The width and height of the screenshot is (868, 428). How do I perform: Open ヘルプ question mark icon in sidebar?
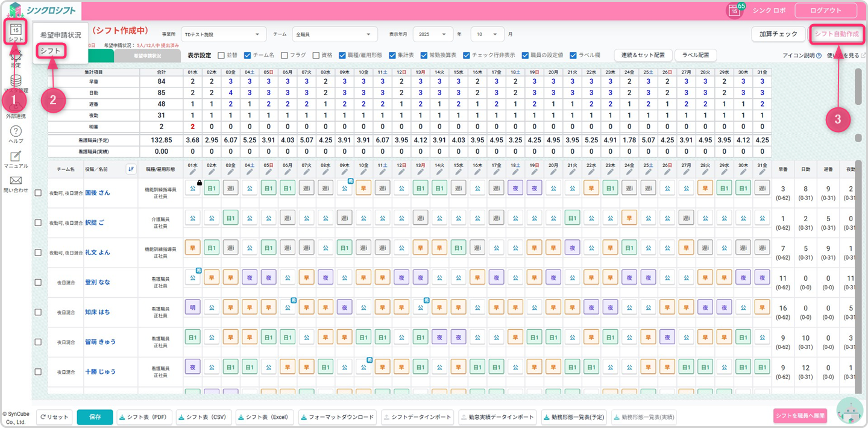16,131
